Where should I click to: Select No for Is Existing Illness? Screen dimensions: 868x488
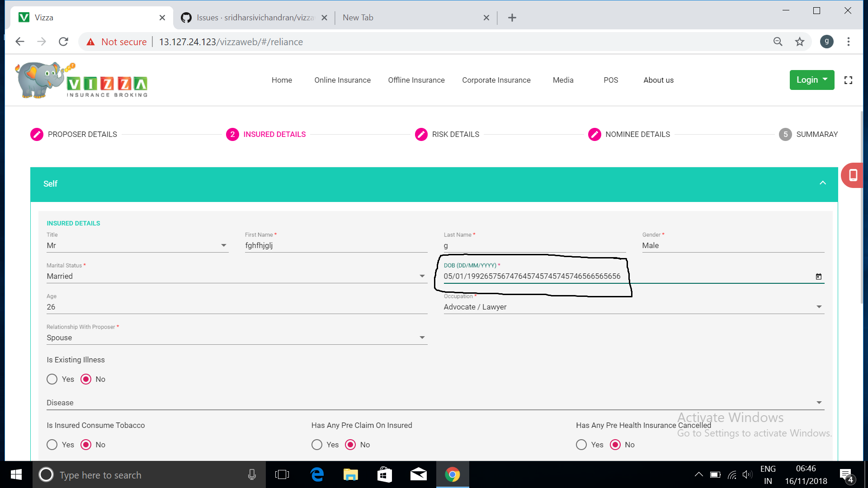86,379
